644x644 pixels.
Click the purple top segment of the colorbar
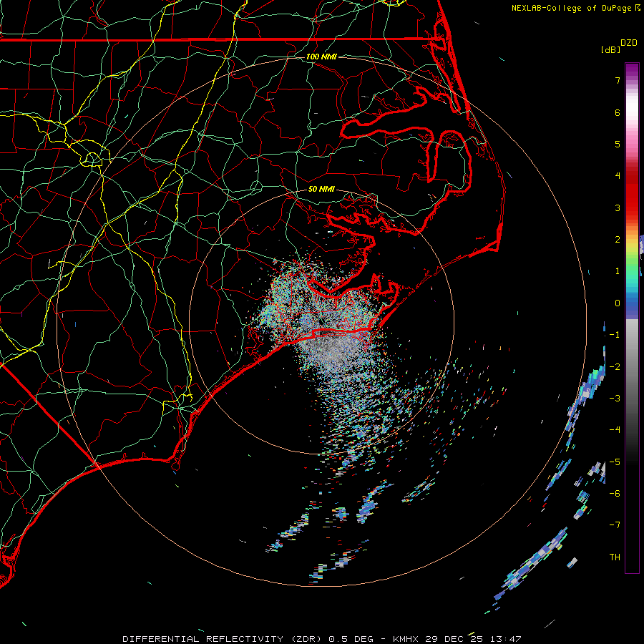click(x=632, y=70)
